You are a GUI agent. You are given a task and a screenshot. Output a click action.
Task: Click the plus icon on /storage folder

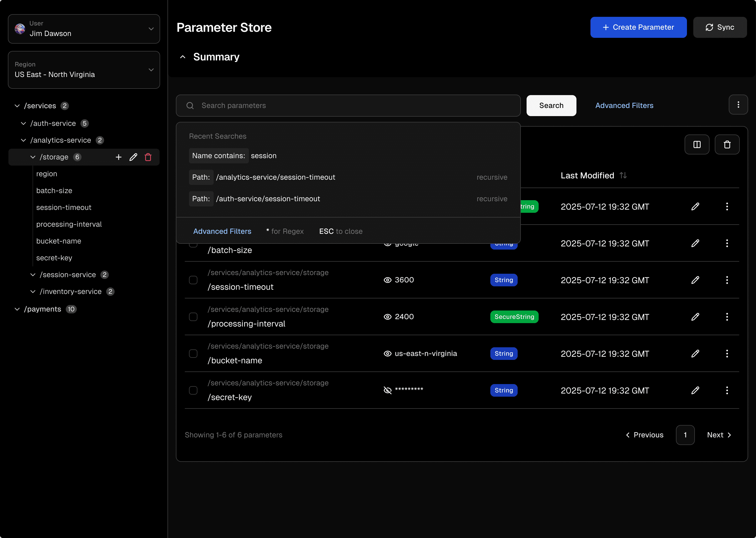click(x=118, y=157)
